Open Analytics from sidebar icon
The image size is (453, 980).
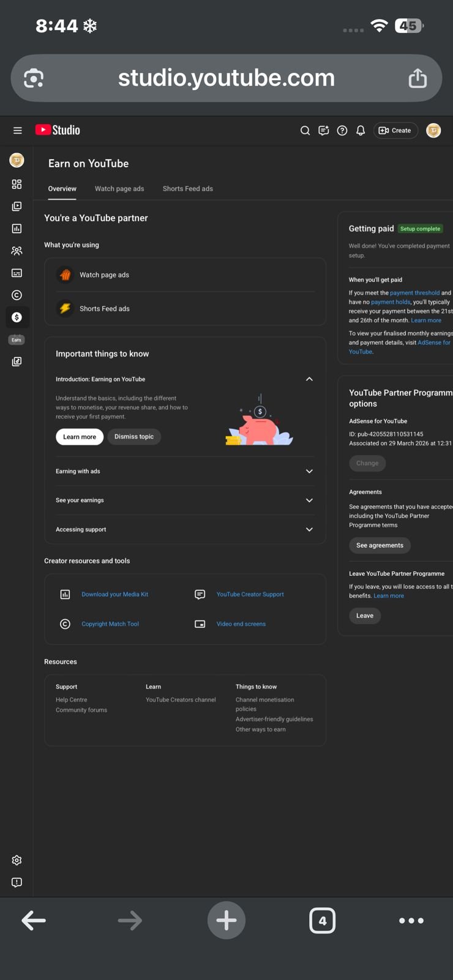point(17,228)
